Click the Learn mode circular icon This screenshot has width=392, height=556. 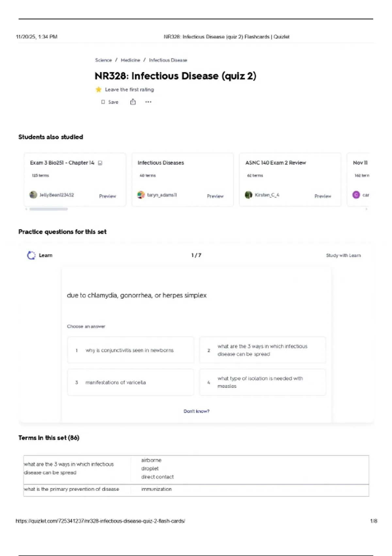pos(31,255)
